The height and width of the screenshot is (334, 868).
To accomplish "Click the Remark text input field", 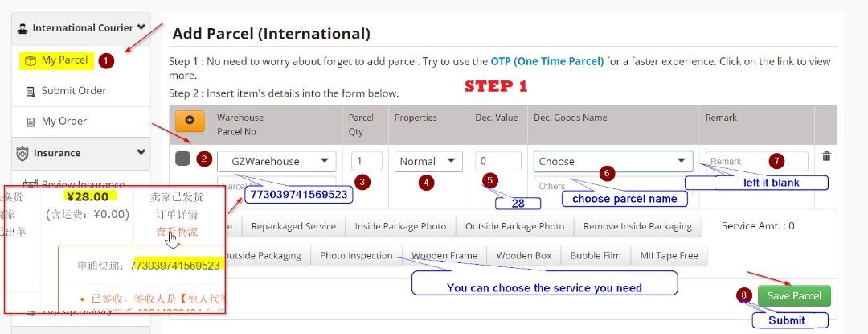I will pyautogui.click(x=756, y=161).
